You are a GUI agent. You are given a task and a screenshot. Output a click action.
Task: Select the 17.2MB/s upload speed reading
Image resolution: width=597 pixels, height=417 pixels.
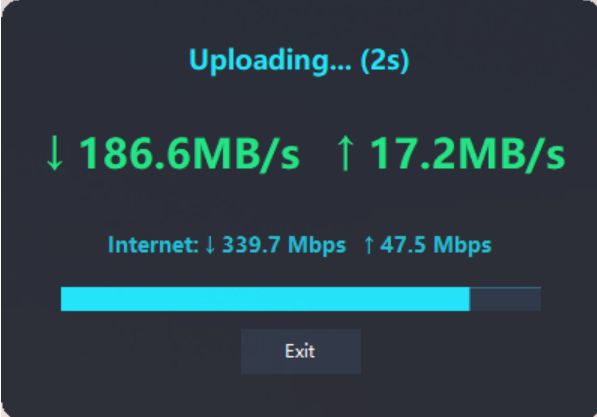click(468, 153)
